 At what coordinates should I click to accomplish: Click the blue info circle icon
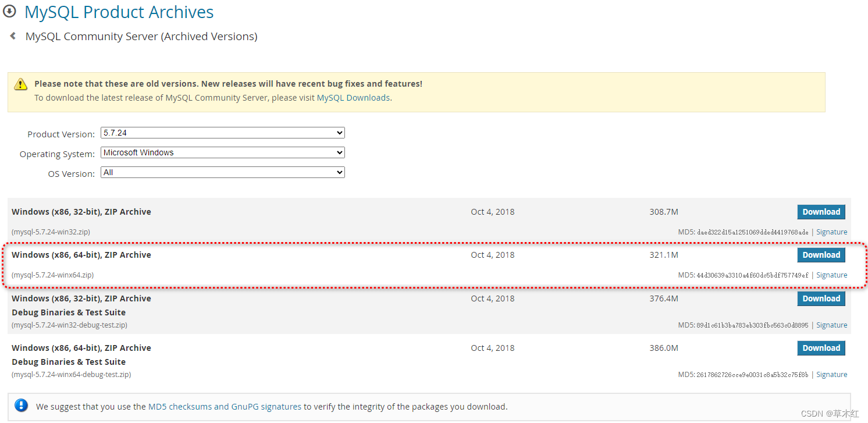(x=21, y=406)
